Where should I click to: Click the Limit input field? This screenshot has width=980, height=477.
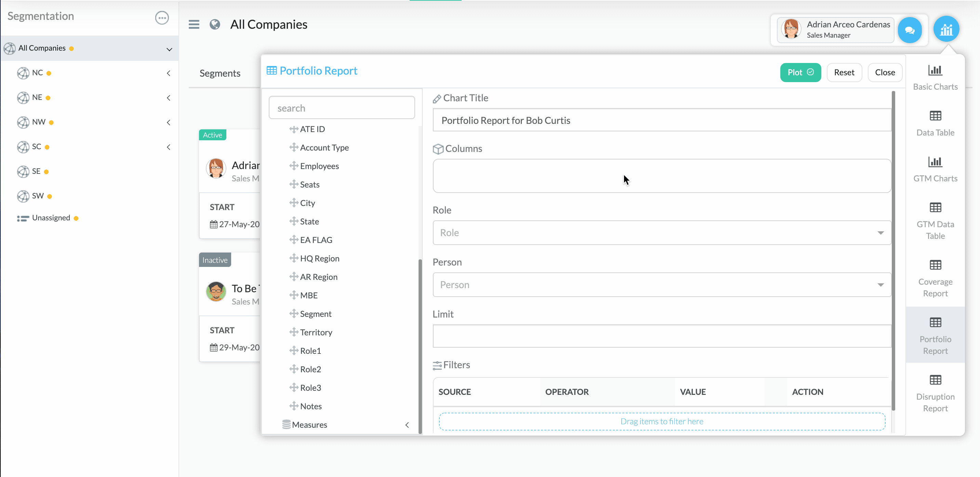[661, 336]
